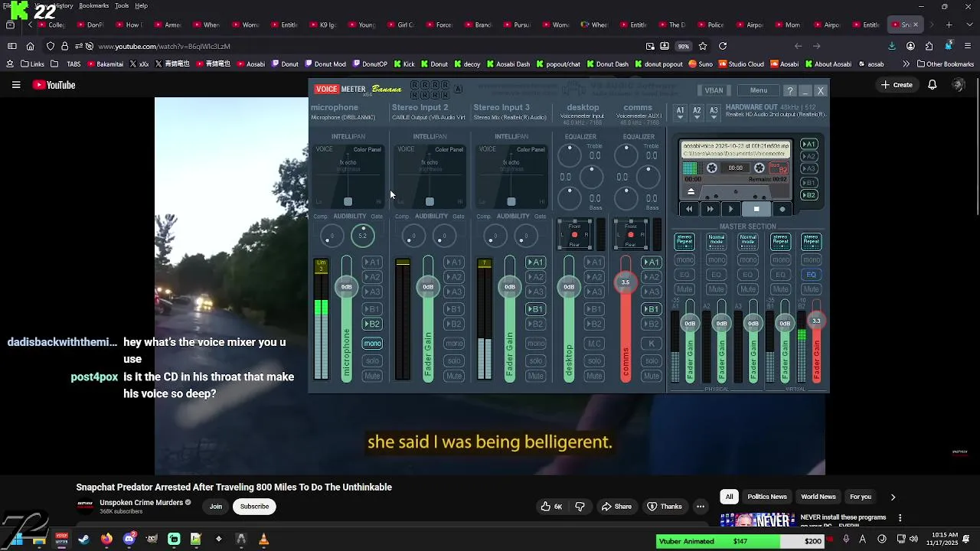Click the comms red fader knob

tap(626, 282)
